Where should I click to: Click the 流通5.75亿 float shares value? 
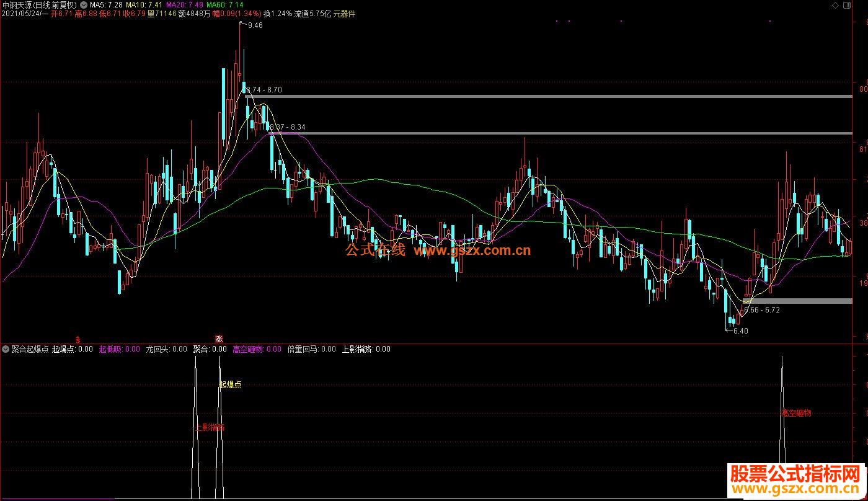coord(312,14)
